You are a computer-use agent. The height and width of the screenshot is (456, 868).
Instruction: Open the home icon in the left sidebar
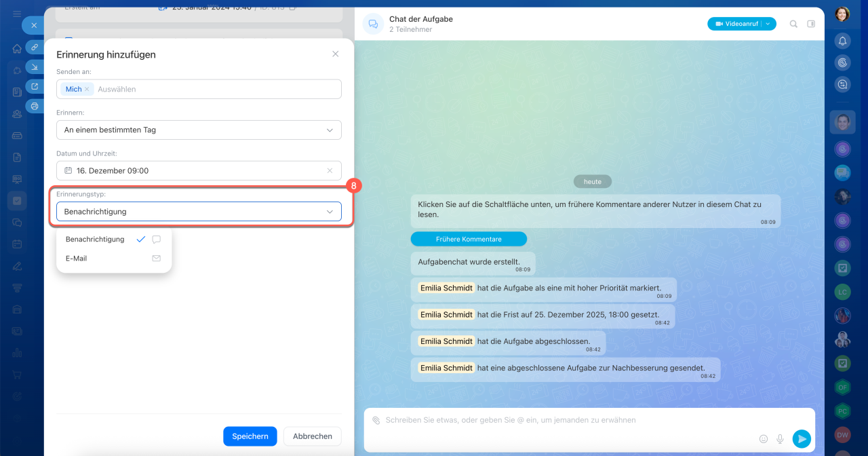point(17,49)
